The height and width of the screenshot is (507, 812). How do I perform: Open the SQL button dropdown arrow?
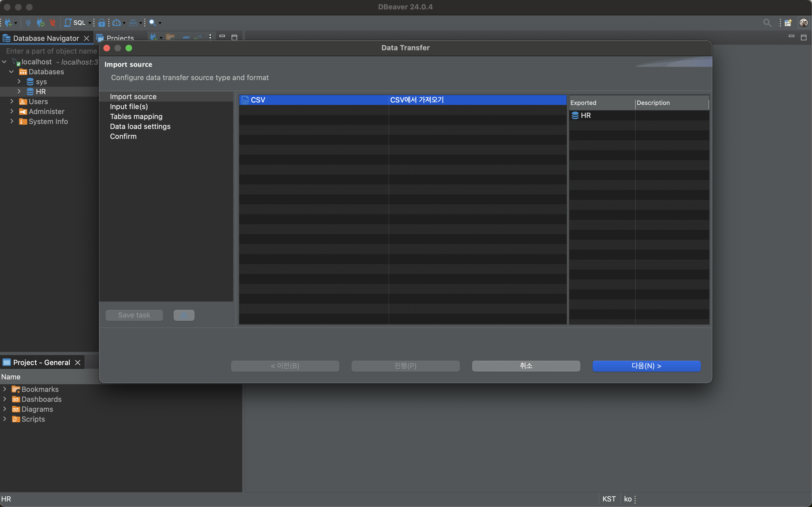pyautogui.click(x=90, y=23)
